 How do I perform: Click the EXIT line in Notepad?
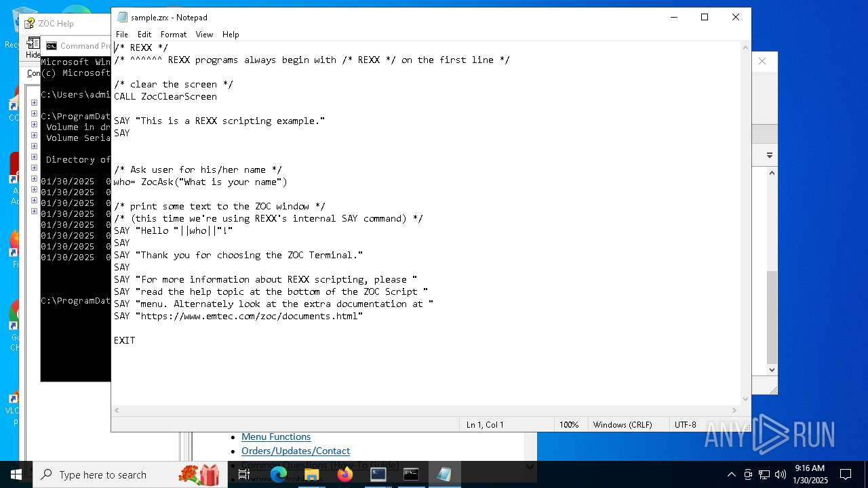point(125,341)
